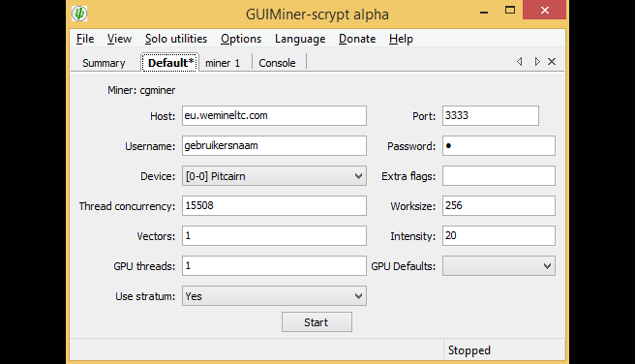Click the Port field showing 3333
635x364 pixels.
coord(491,116)
